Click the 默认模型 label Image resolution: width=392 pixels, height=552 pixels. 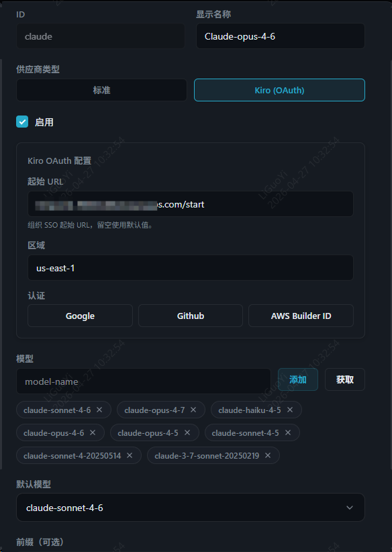coord(34,484)
